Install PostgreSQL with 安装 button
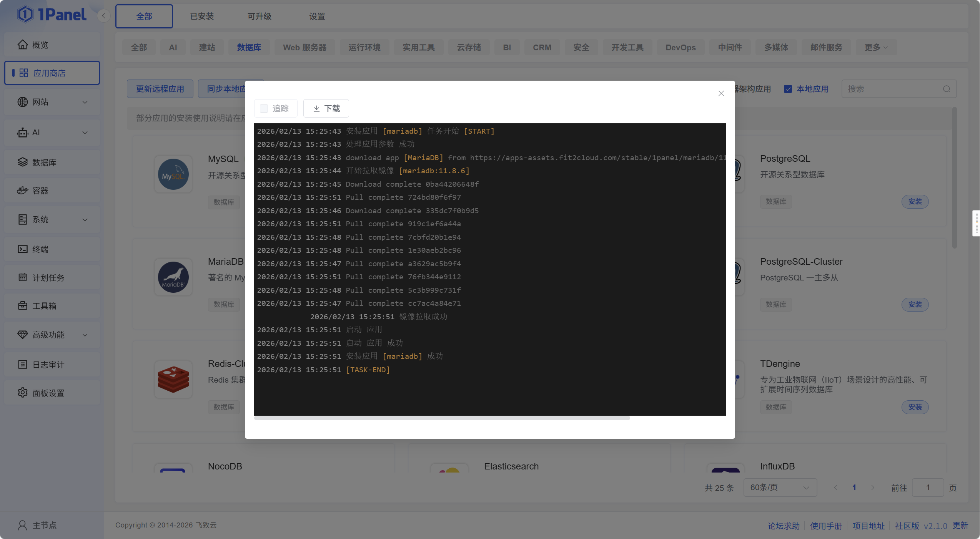Viewport: 980px width, 539px height. (x=915, y=202)
